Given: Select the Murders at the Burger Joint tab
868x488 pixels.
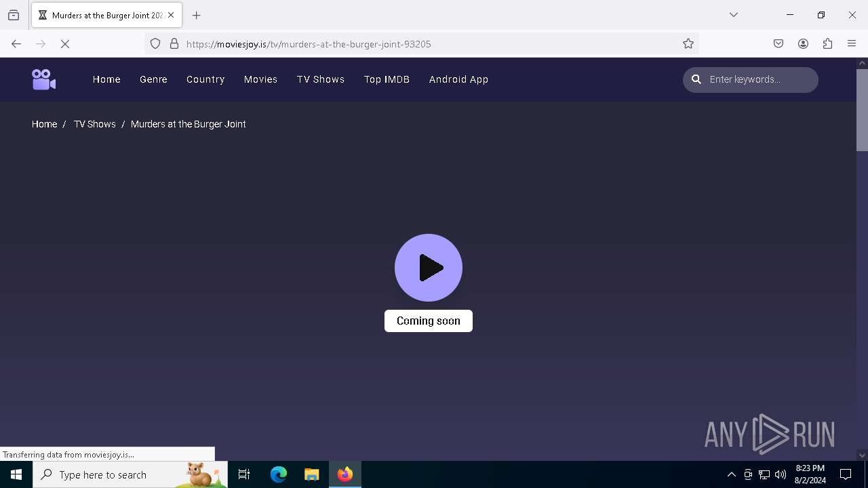Looking at the screenshot, I should click(106, 15).
